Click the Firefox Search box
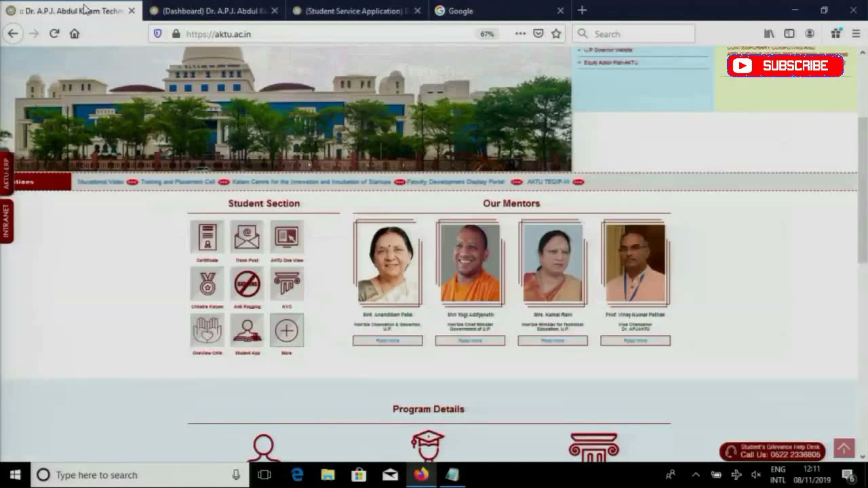The height and width of the screenshot is (488, 868). coord(634,33)
